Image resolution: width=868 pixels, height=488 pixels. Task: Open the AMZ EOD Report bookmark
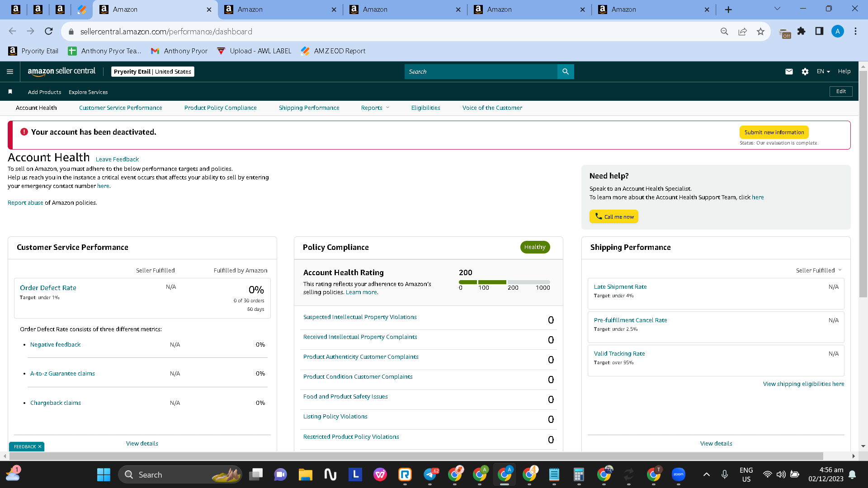tap(334, 51)
